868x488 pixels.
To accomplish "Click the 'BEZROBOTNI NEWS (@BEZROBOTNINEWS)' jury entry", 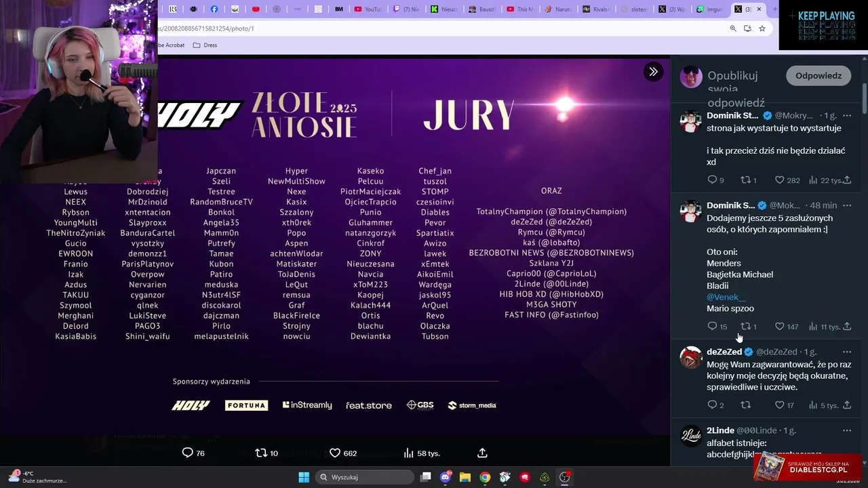I will tap(551, 253).
